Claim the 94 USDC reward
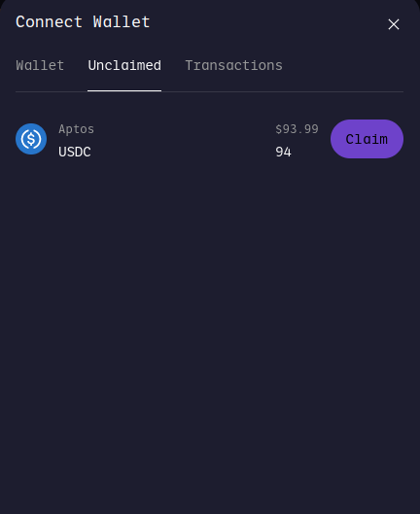This screenshot has height=514, width=420. point(367,139)
